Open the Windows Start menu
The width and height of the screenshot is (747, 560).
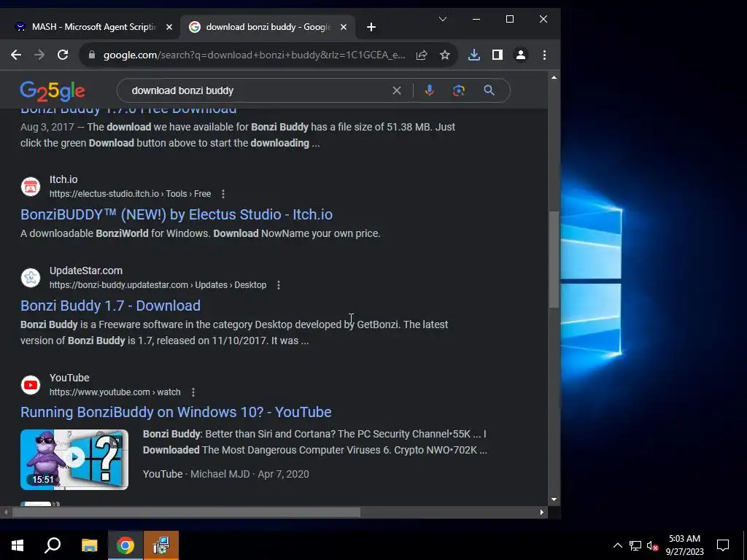point(18,545)
